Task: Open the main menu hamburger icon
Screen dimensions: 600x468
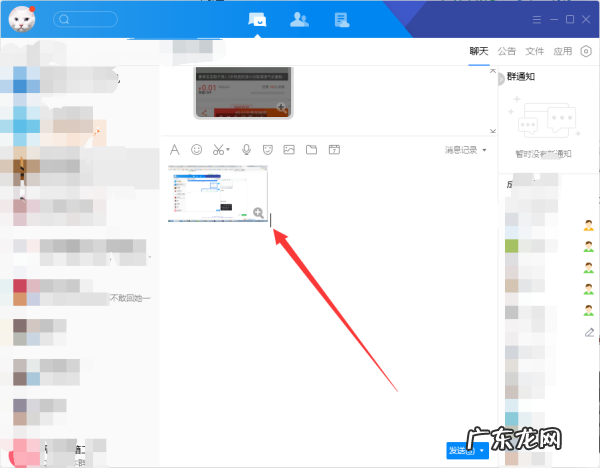Action: click(537, 20)
